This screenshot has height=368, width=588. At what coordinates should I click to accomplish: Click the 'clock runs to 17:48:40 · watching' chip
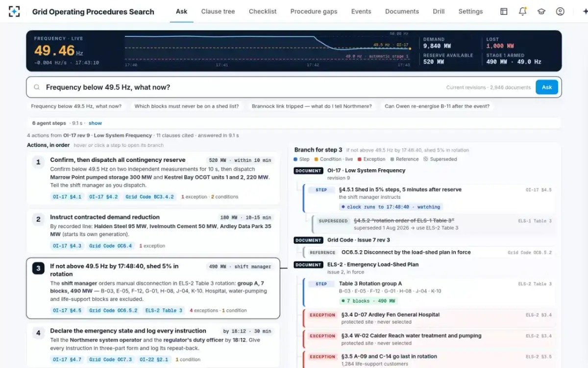point(391,207)
